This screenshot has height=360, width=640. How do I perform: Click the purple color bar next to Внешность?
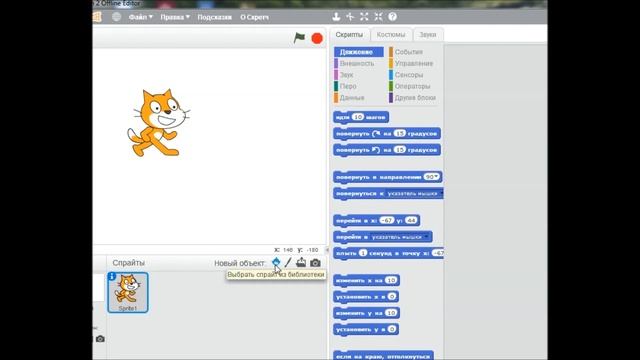coord(336,63)
